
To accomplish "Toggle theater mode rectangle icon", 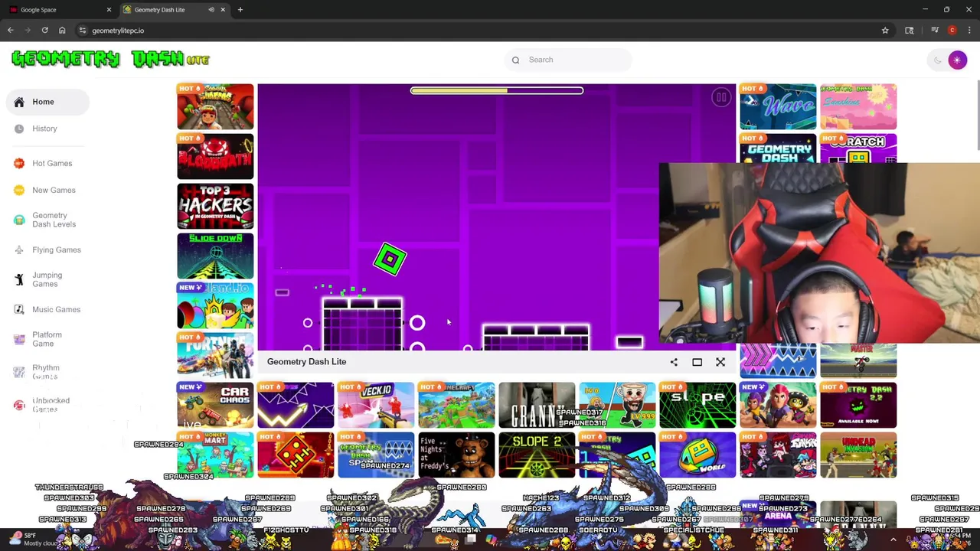I will pyautogui.click(x=697, y=362).
